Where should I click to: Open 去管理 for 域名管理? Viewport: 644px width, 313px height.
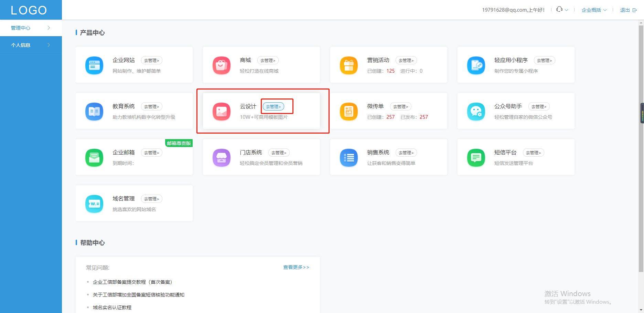coord(152,199)
